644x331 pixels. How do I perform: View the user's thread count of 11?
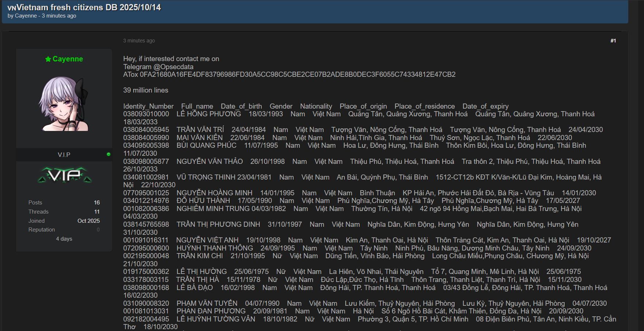[97, 211]
